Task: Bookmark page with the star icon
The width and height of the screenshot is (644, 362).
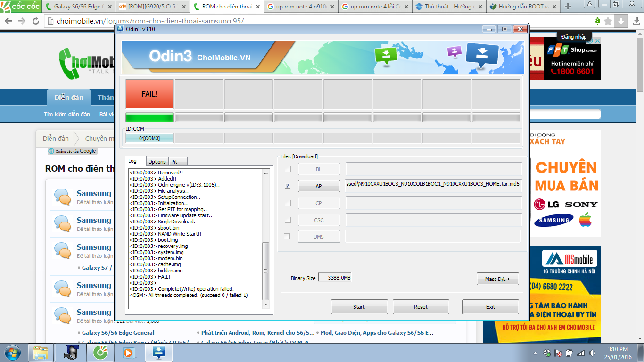Action: pyautogui.click(x=608, y=21)
